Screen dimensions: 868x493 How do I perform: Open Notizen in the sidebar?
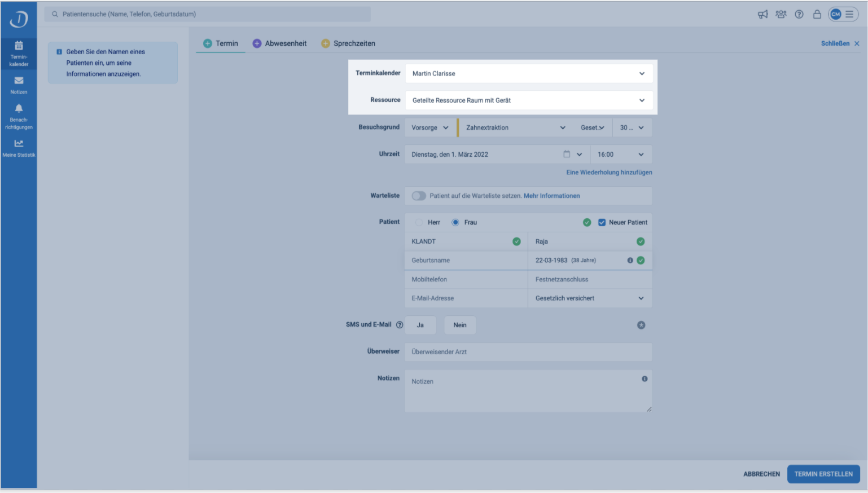[19, 85]
